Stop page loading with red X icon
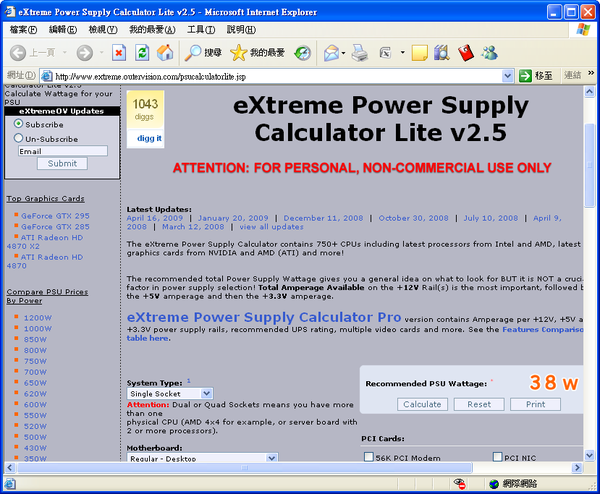The image size is (600, 494). coord(119,52)
